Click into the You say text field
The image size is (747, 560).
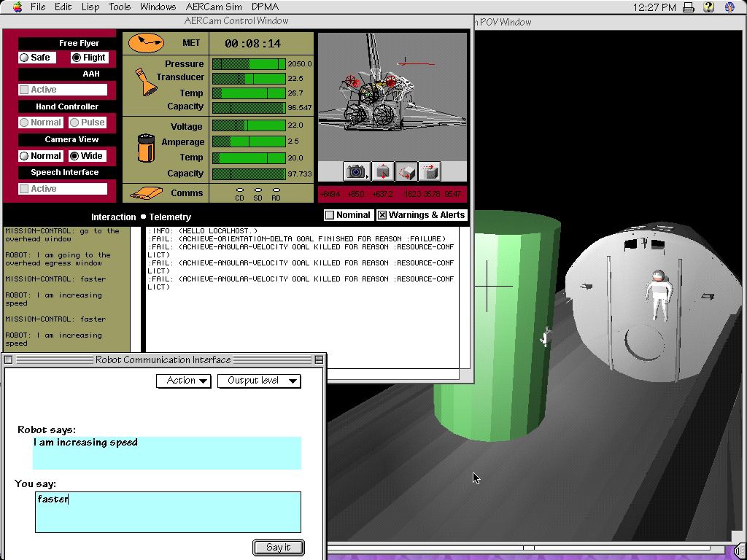coord(169,512)
